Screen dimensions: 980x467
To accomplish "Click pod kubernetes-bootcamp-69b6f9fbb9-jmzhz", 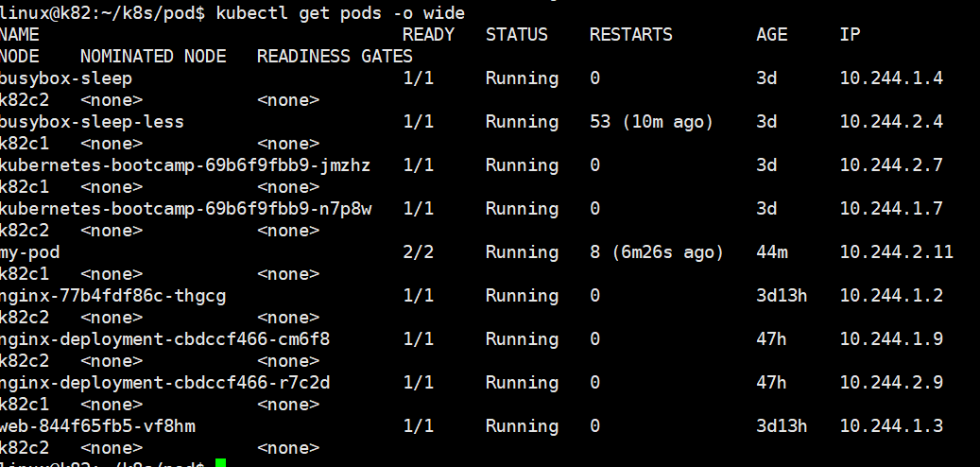I will tap(185, 165).
